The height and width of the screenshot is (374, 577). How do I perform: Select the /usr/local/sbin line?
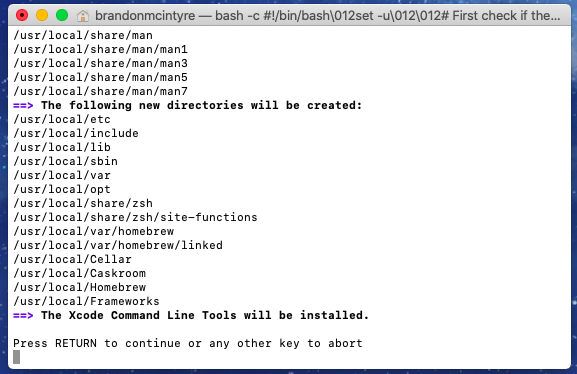click(x=66, y=161)
